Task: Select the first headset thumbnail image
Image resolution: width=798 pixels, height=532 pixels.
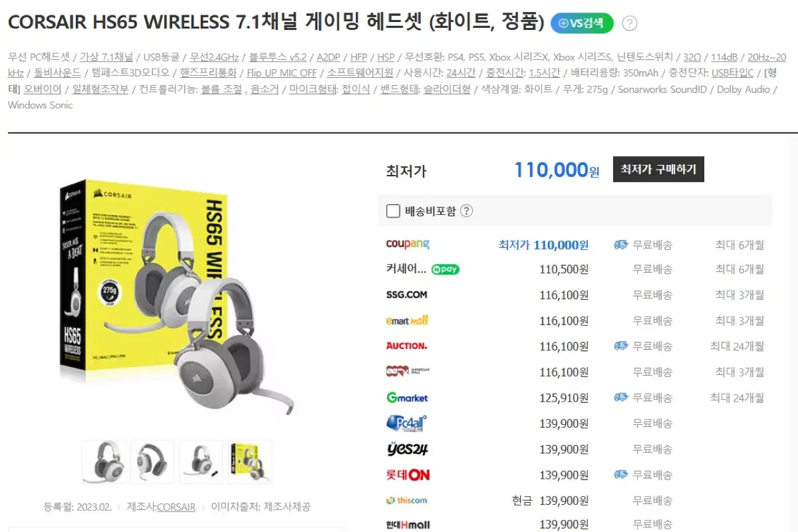Action: [104, 462]
